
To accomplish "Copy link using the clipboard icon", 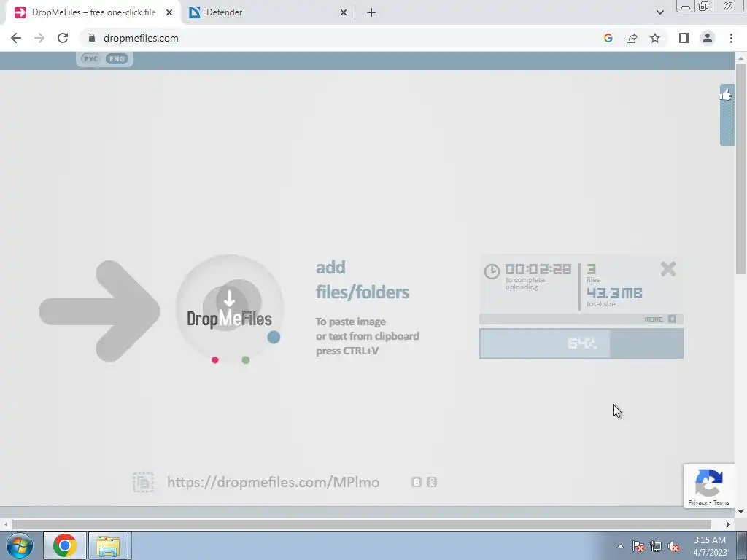I will click(x=143, y=483).
